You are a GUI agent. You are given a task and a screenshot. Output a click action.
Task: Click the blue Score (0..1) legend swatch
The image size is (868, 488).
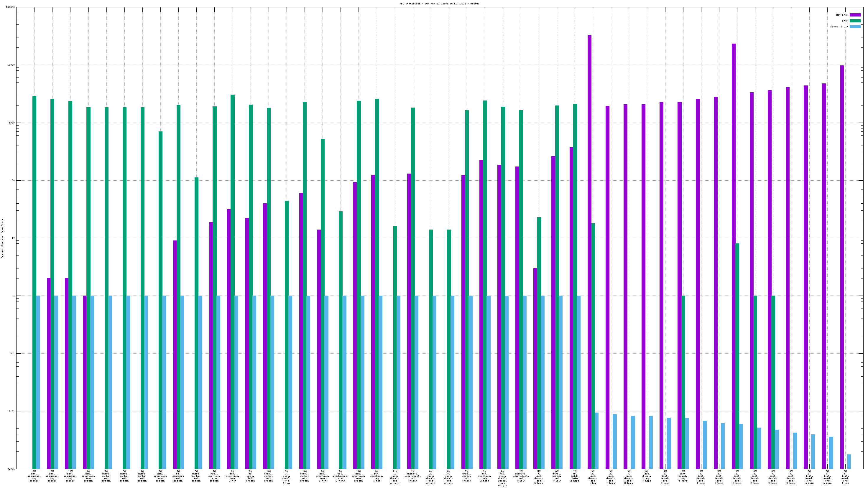(x=855, y=27)
